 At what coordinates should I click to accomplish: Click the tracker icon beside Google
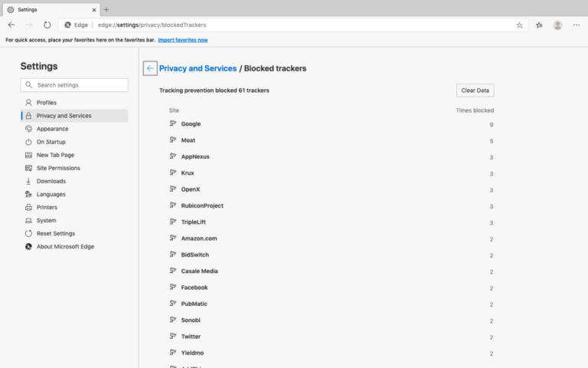[173, 124]
